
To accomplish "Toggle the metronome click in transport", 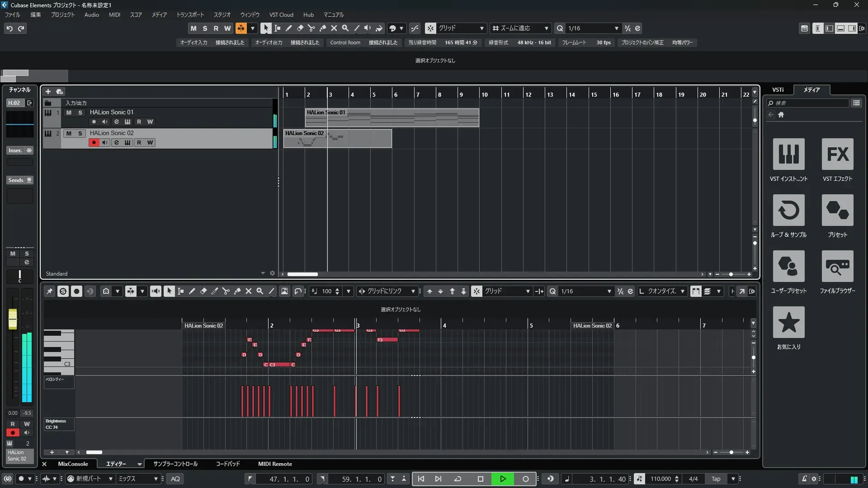I will click(804, 479).
